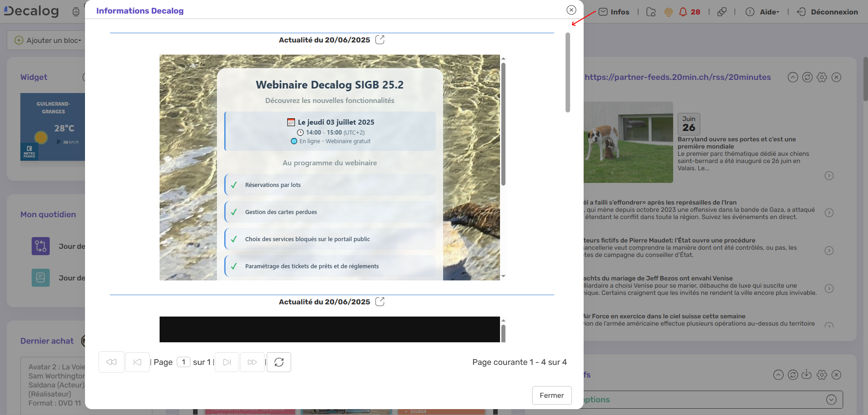Click the page number input field

(184, 362)
